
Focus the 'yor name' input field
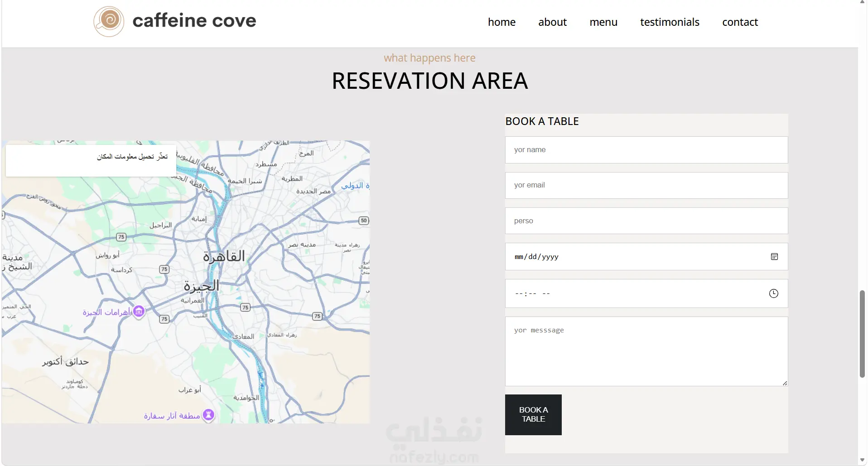coord(646,150)
